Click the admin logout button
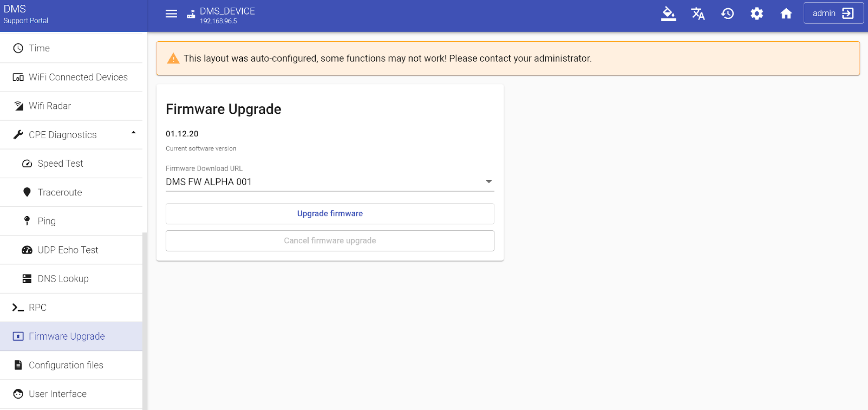Screen dimensions: 868x410 (833, 13)
